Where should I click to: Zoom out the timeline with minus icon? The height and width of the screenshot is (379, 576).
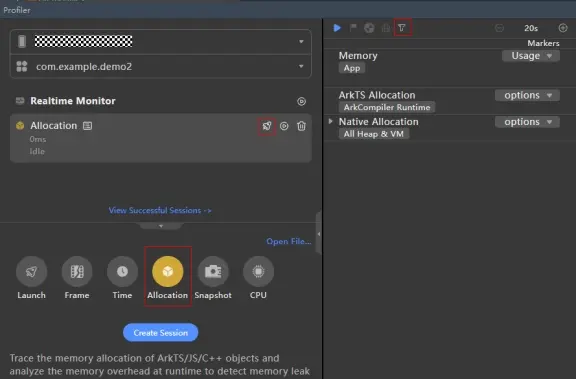pos(499,28)
